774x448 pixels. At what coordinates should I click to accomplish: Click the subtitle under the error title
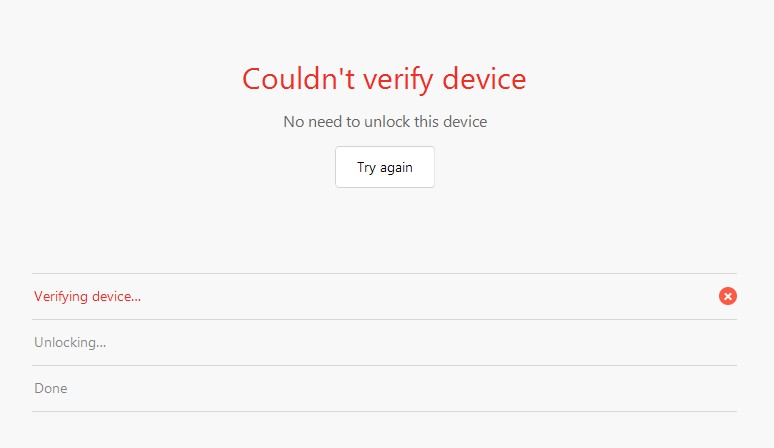[385, 122]
